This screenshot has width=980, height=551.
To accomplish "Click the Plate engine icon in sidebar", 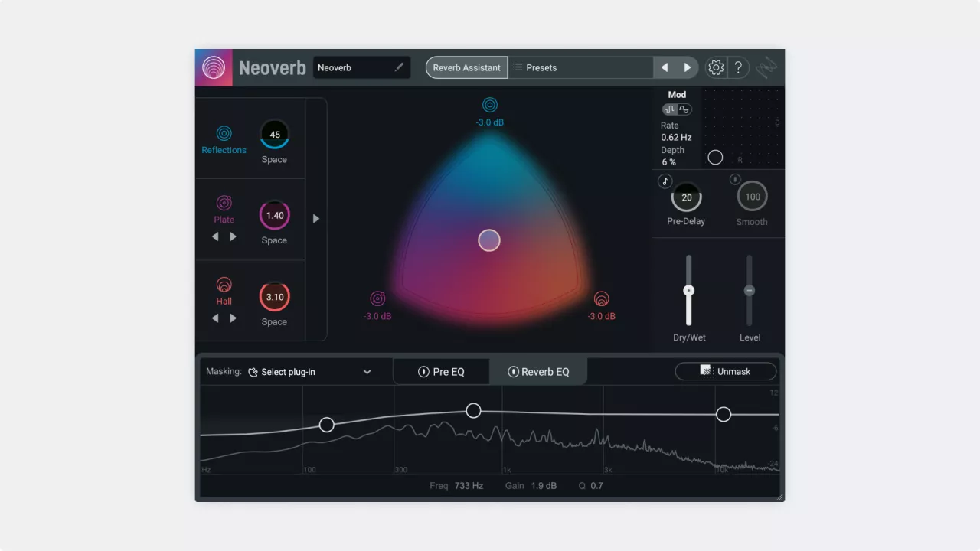I will (224, 203).
